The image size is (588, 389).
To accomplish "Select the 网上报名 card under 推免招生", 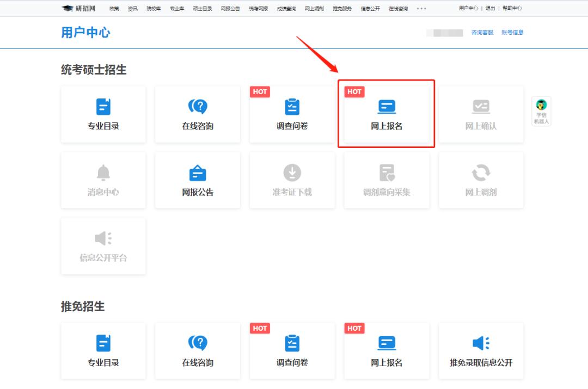I will pyautogui.click(x=387, y=351).
